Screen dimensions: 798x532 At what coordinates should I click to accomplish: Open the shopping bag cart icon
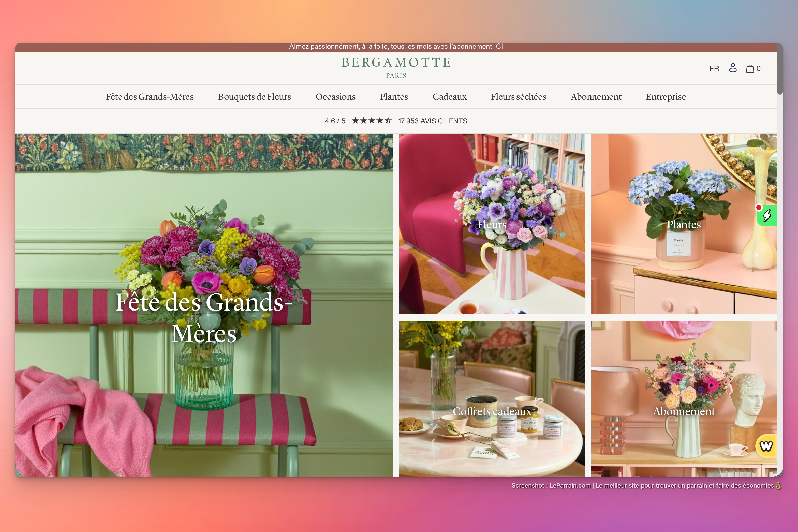pyautogui.click(x=750, y=69)
